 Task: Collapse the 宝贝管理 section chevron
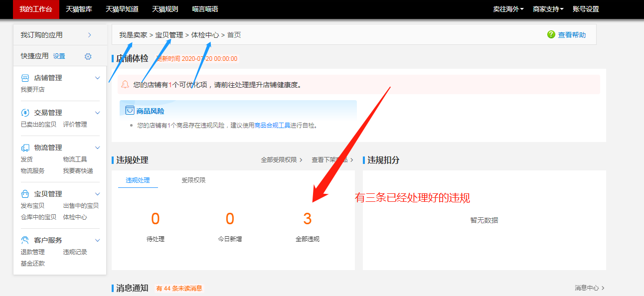click(x=98, y=194)
